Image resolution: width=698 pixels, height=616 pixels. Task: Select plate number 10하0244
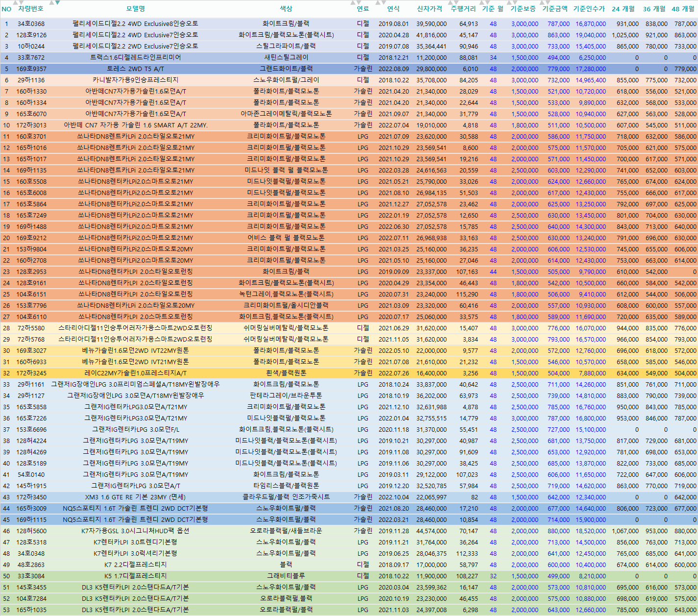pyautogui.click(x=31, y=46)
